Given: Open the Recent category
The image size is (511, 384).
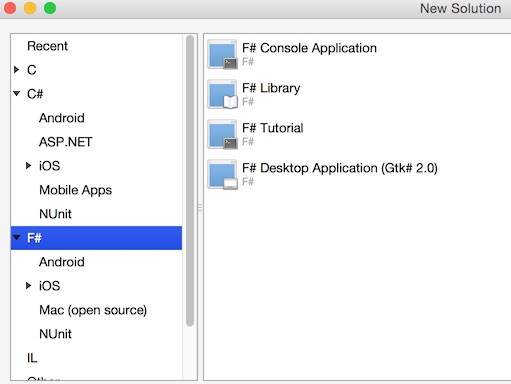Looking at the screenshot, I should point(47,46).
